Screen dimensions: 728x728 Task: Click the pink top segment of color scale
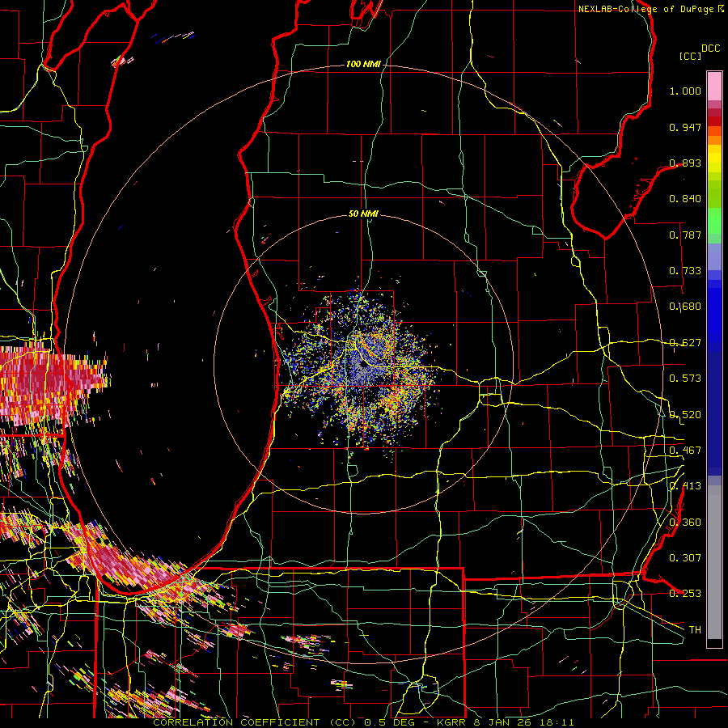point(714,87)
